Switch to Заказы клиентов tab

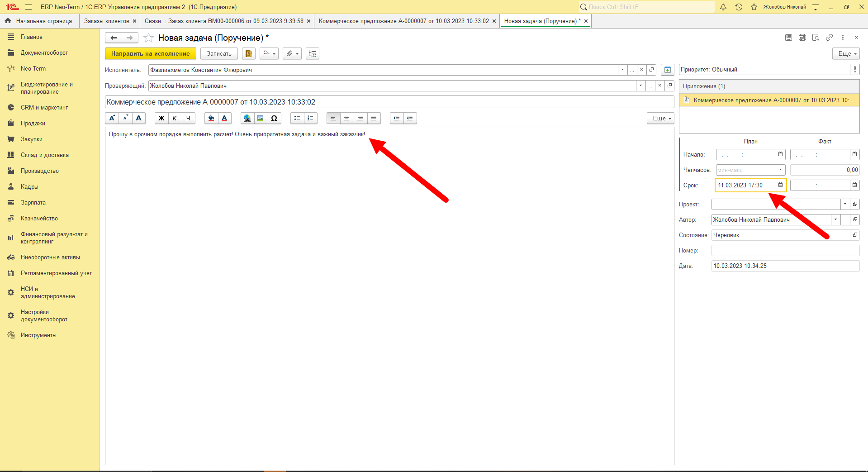pyautogui.click(x=107, y=21)
